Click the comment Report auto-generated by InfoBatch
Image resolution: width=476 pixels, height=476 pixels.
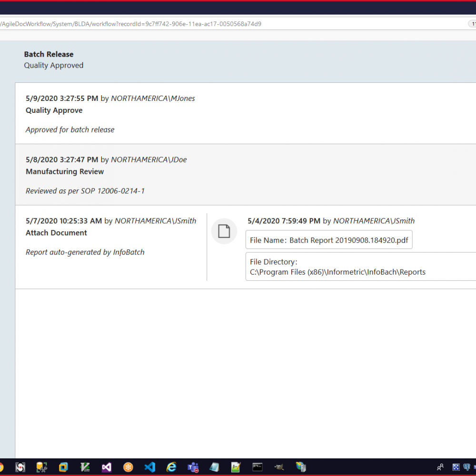click(85, 252)
